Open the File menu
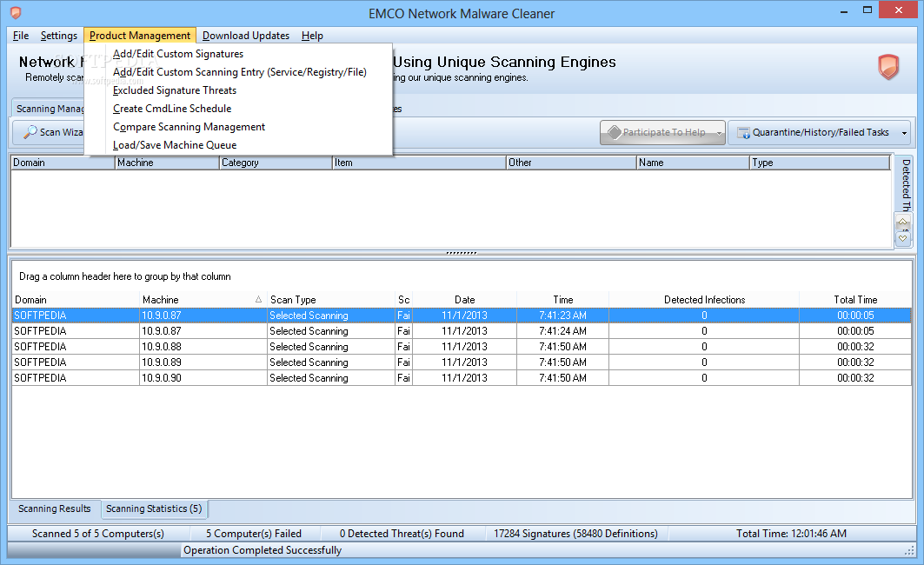This screenshot has height=565, width=924. point(21,36)
